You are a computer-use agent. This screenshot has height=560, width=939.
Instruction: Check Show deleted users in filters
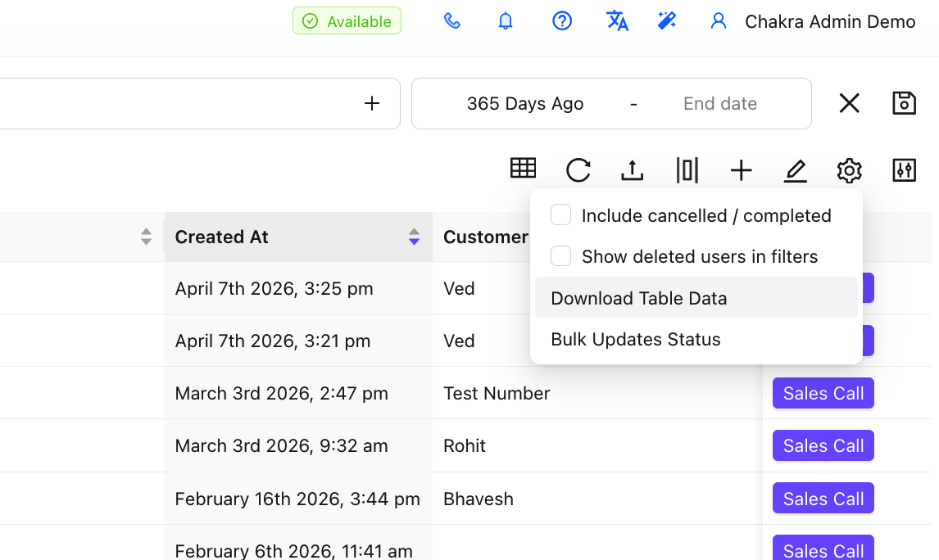[x=560, y=256]
